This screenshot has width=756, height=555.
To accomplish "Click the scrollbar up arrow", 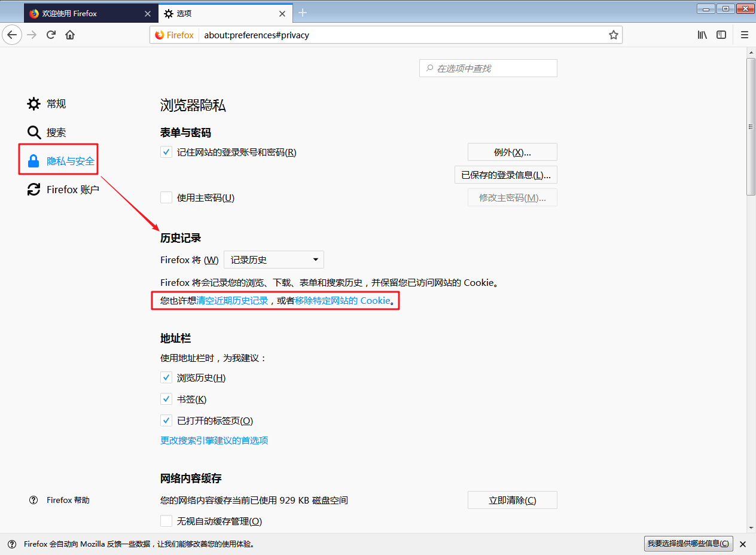I will pyautogui.click(x=751, y=53).
